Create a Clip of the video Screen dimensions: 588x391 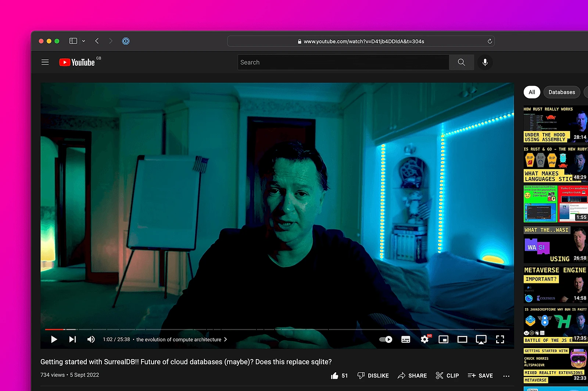[447, 376]
